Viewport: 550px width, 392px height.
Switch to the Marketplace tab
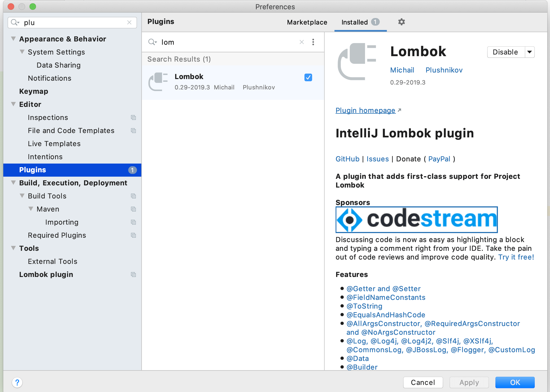point(307,22)
